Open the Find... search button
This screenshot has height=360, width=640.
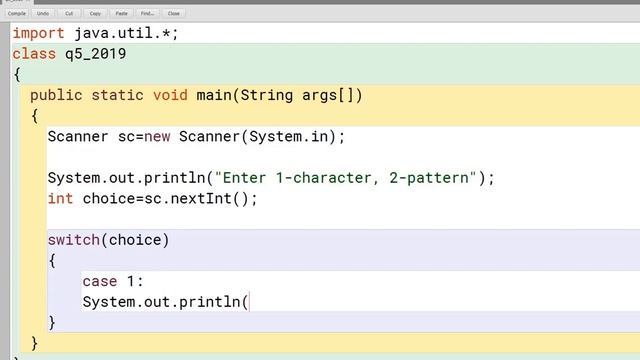(147, 13)
